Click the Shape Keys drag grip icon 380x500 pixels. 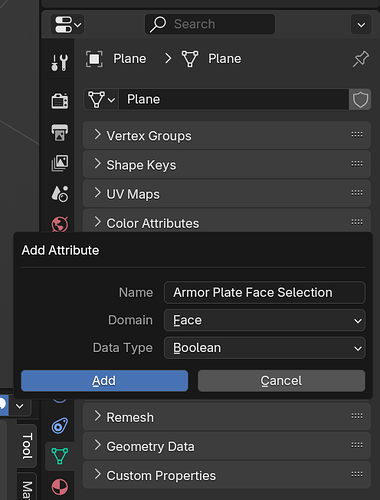(357, 164)
